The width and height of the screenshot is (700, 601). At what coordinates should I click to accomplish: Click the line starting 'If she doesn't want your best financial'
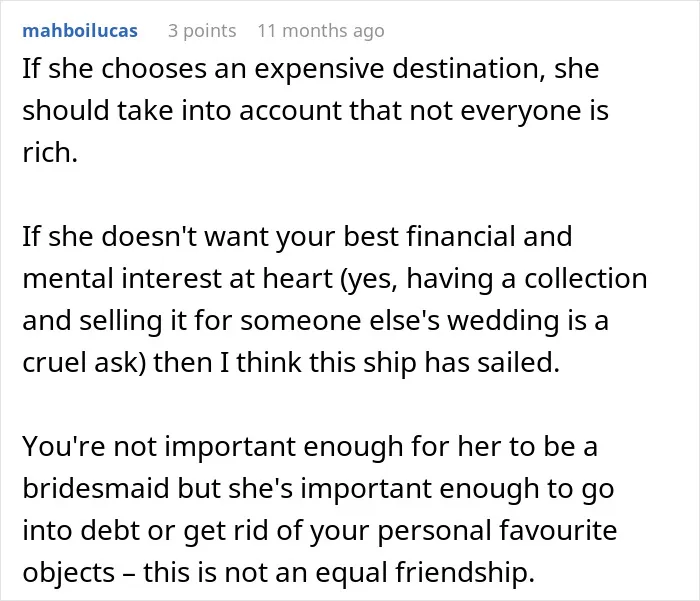297,237
